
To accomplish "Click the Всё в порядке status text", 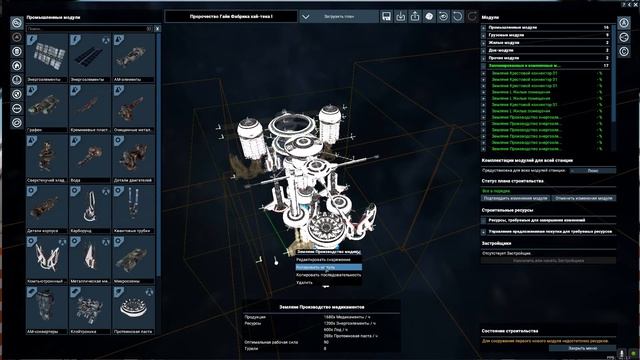I will pyautogui.click(x=496, y=191).
